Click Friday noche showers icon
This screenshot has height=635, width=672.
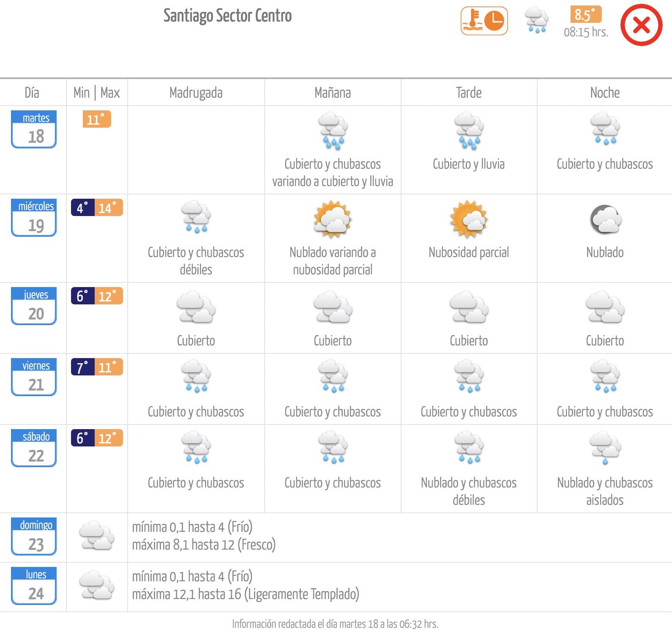click(605, 376)
